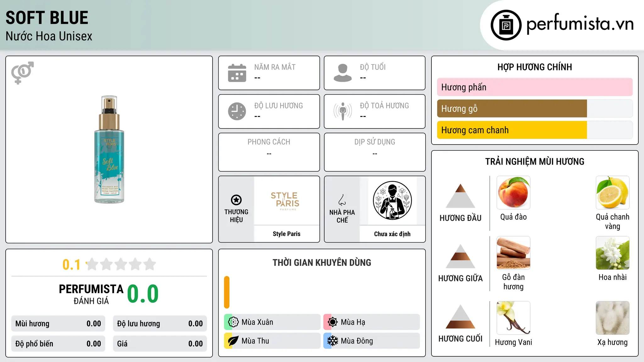Image resolution: width=644 pixels, height=362 pixels.
Task: Click the SOFT BLUE title
Action: click(47, 18)
